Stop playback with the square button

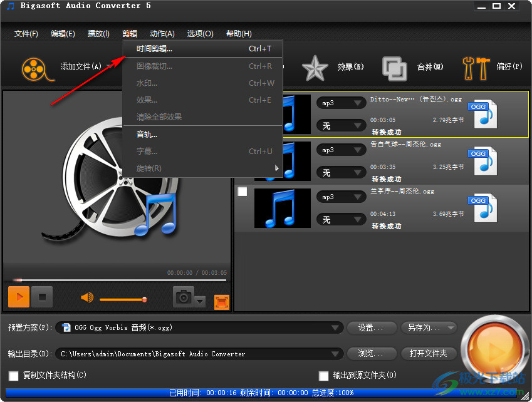pos(42,297)
